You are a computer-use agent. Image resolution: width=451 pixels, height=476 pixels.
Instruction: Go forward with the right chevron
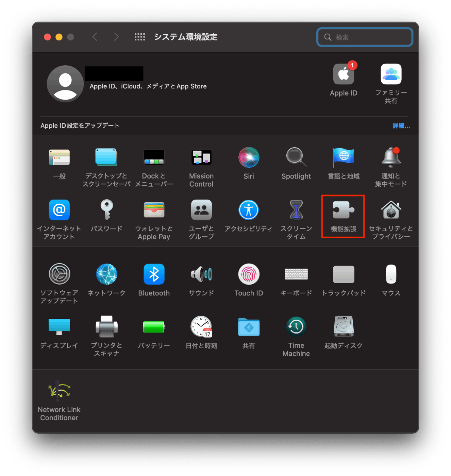click(116, 37)
